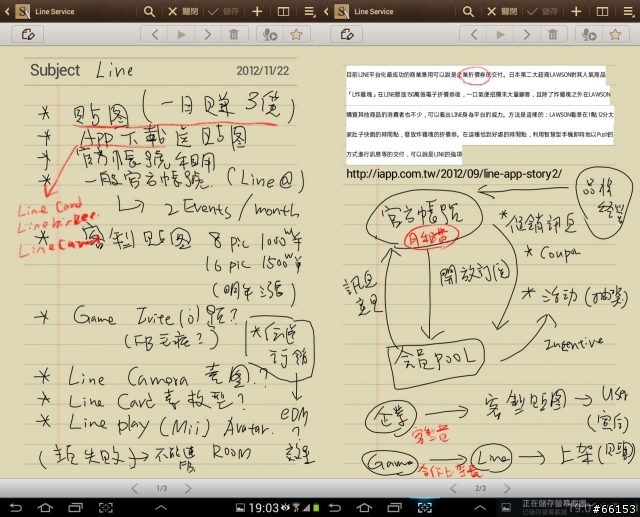
Task: Tap the pasted Chinese text clip about LAWSON
Action: coord(480,113)
